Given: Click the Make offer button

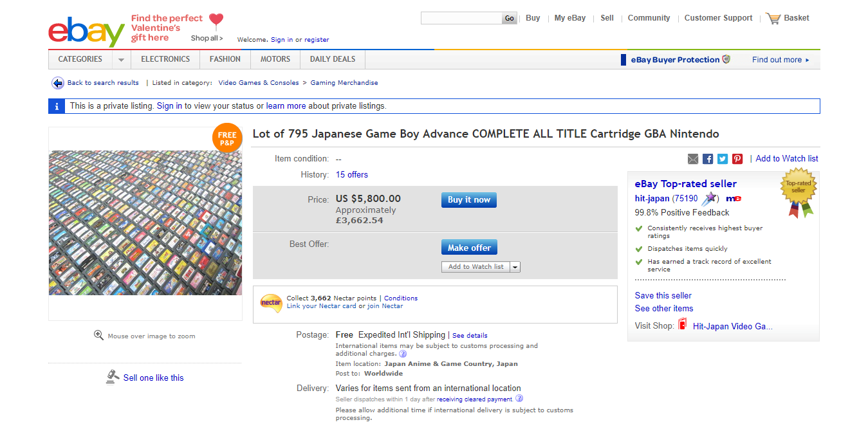Looking at the screenshot, I should [468, 248].
